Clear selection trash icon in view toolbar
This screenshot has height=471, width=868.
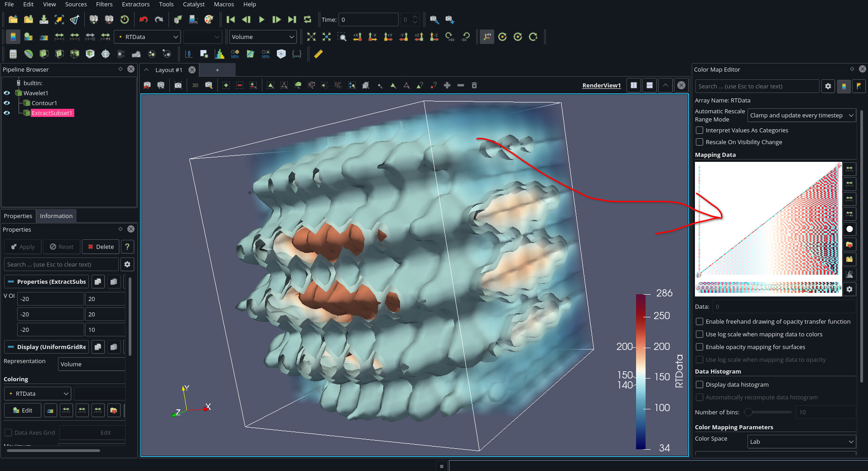(x=474, y=85)
